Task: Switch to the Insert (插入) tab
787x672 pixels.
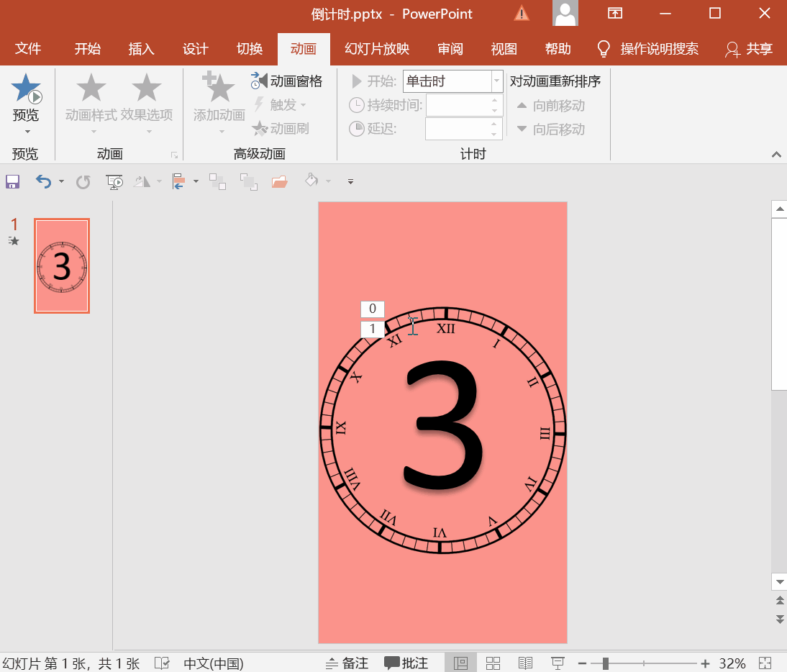Action: (141, 49)
